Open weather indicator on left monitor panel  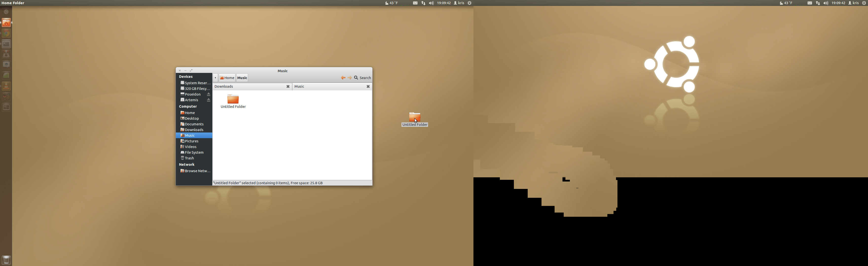pyautogui.click(x=392, y=3)
